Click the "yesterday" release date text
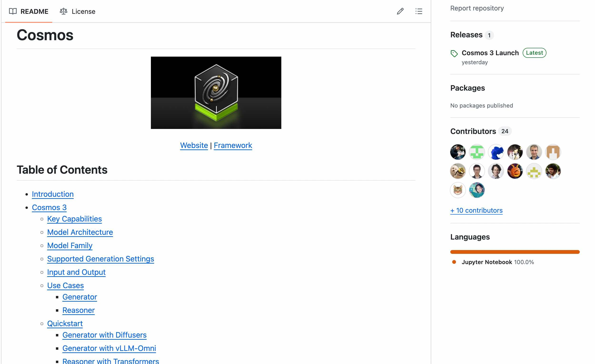595x364 pixels. (x=475, y=62)
